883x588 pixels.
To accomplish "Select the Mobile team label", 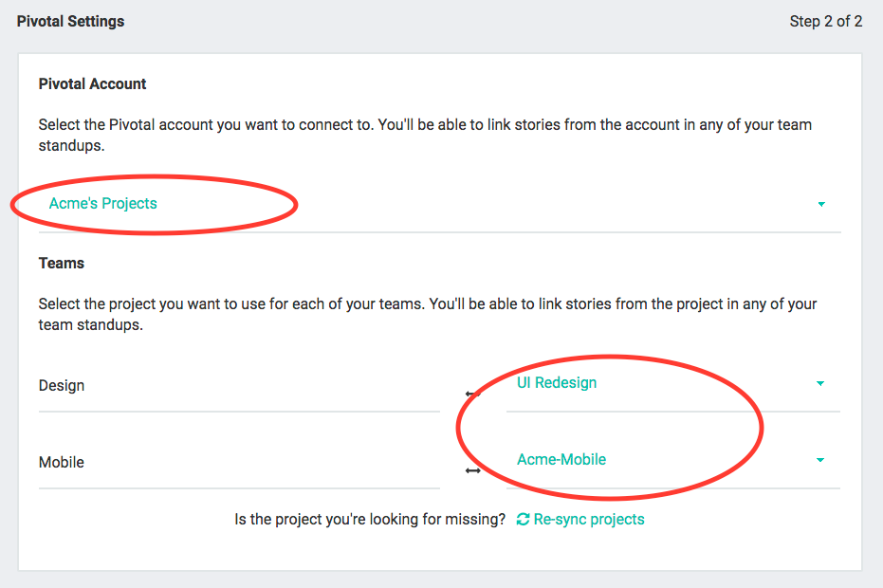I will click(x=62, y=463).
